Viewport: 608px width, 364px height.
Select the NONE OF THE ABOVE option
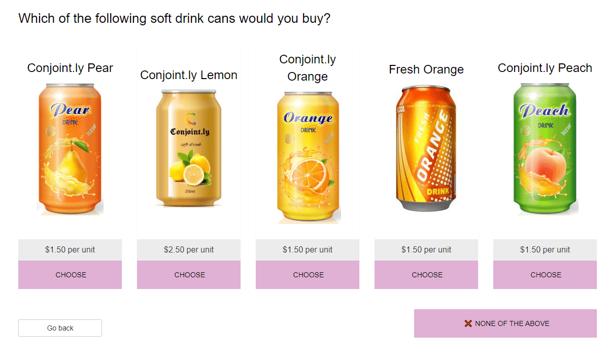click(505, 323)
